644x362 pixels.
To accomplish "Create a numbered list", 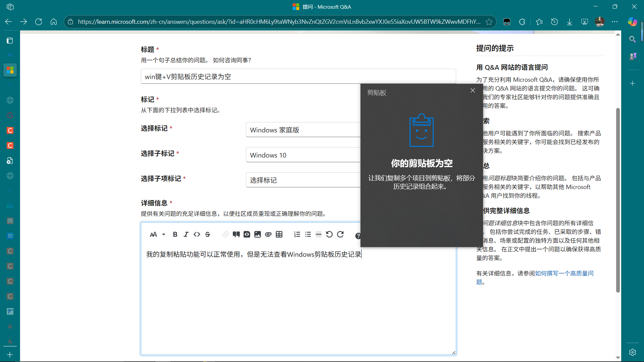I will pos(297,235).
